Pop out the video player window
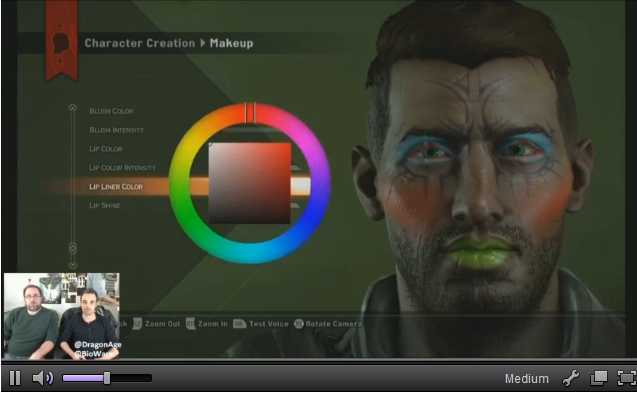 tap(599, 378)
